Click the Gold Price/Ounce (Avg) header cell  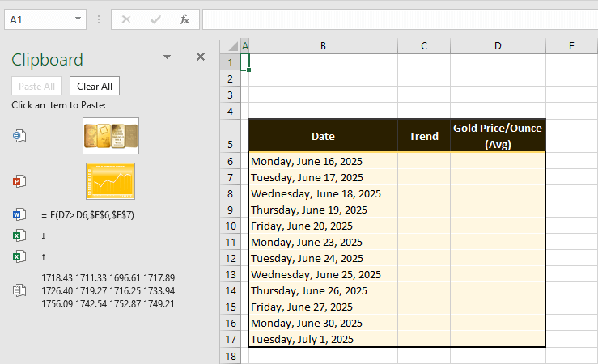coord(498,136)
